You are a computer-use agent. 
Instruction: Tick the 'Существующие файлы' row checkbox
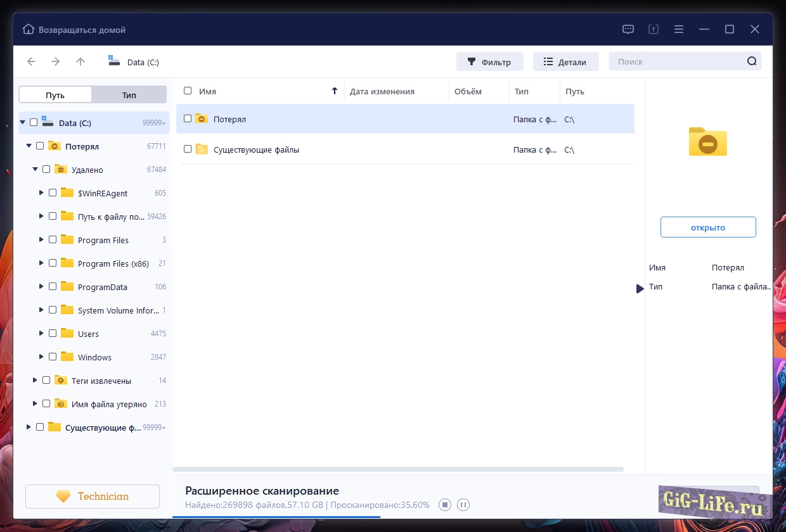click(x=188, y=149)
